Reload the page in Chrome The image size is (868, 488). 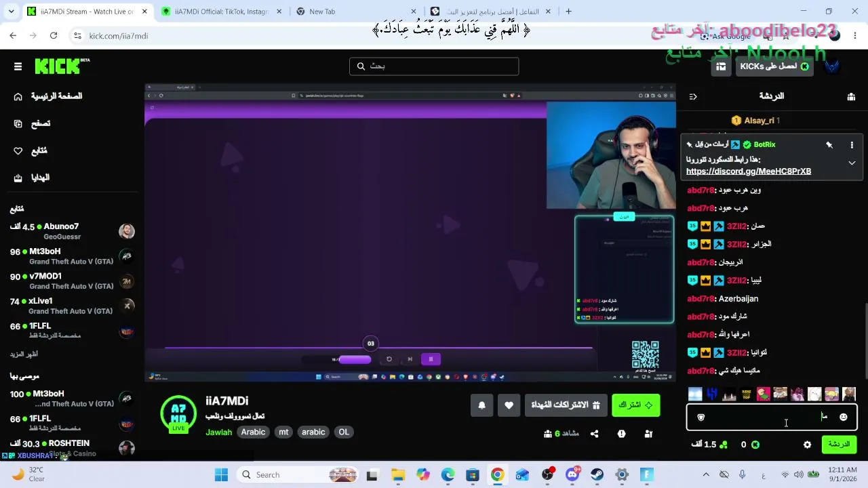54,36
